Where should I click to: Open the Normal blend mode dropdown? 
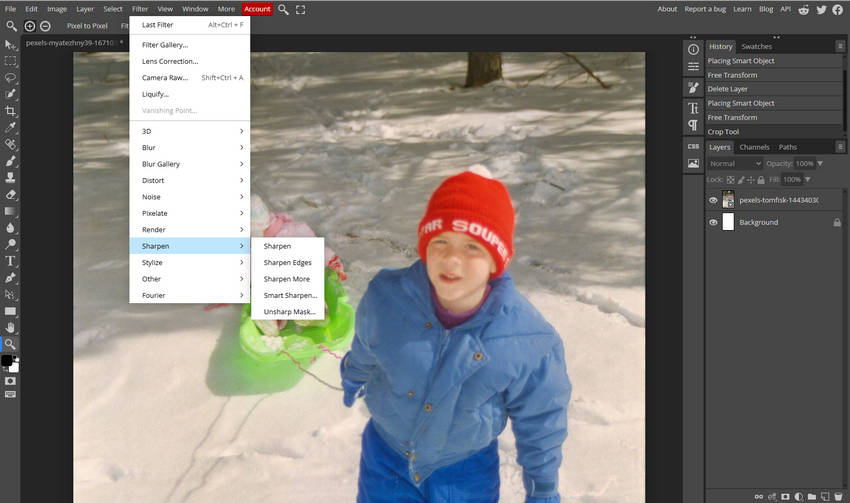735,163
